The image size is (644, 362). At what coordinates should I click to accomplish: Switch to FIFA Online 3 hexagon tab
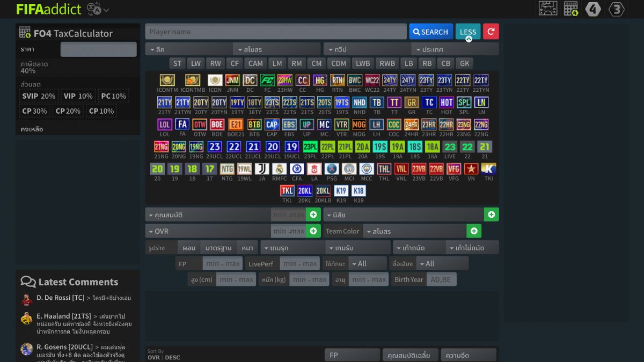(617, 9)
